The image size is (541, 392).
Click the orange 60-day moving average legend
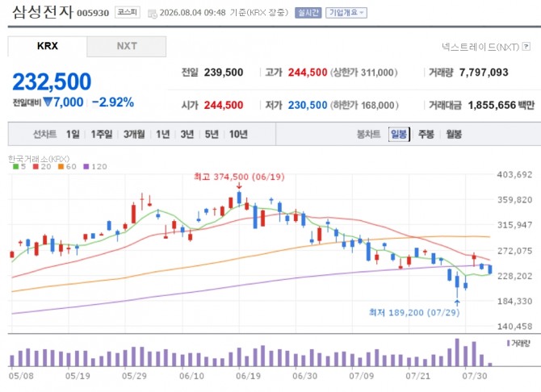pos(67,166)
